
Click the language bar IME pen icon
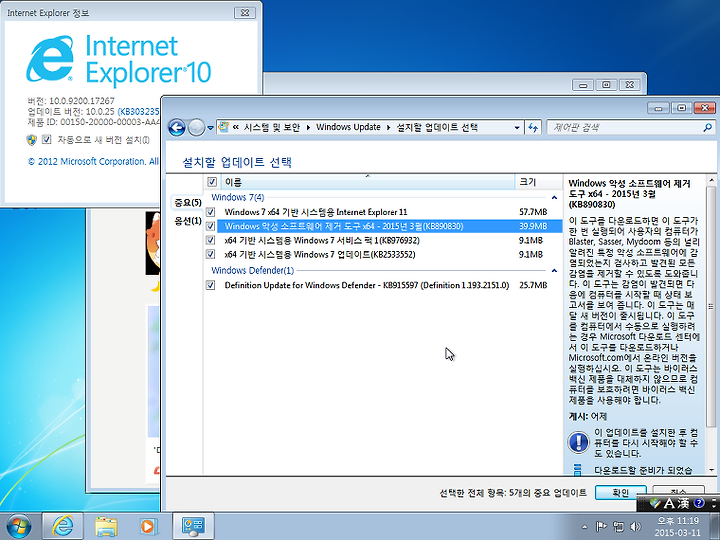655,504
